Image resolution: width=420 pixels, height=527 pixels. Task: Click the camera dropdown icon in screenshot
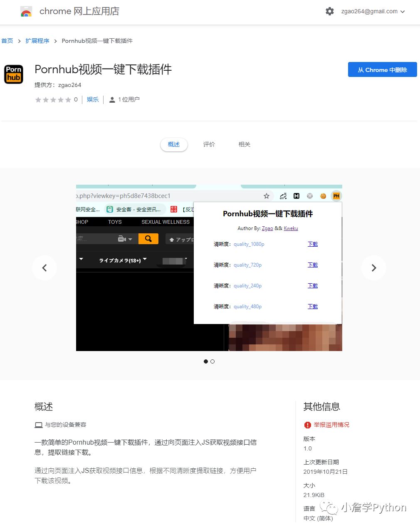pyautogui.click(x=125, y=239)
